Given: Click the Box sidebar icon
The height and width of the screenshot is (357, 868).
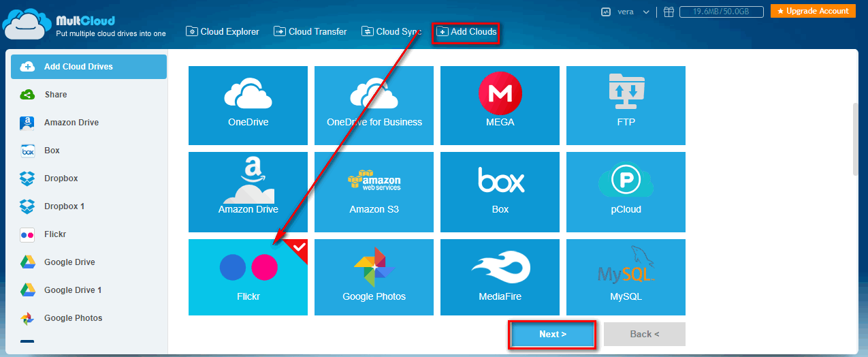Looking at the screenshot, I should coord(27,151).
